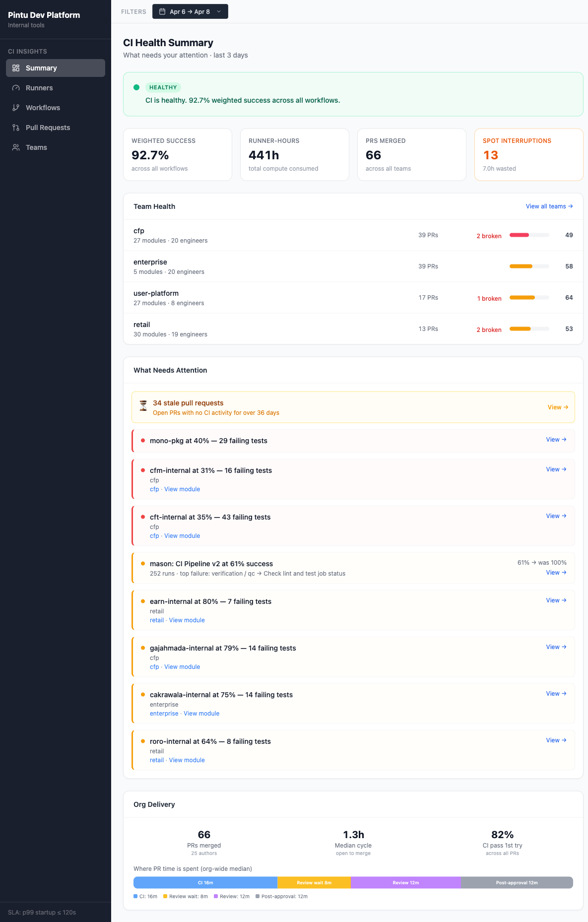This screenshot has width=588, height=922.
Task: Open View module link under earn-internal
Action: 187,620
